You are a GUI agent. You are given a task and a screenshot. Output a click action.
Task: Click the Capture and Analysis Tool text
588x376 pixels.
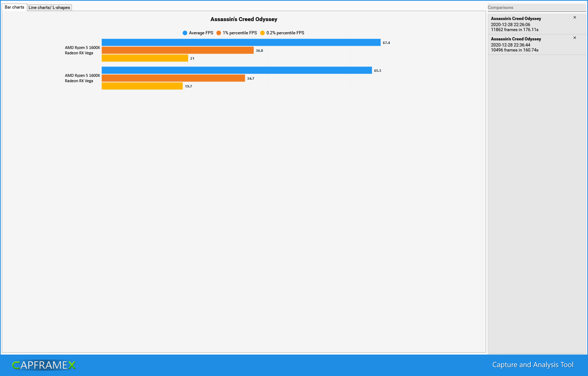(533, 365)
